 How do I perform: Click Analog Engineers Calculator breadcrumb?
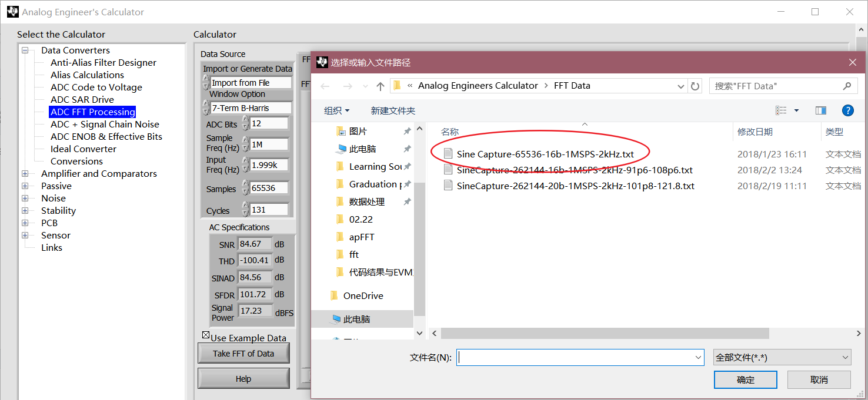click(x=478, y=86)
